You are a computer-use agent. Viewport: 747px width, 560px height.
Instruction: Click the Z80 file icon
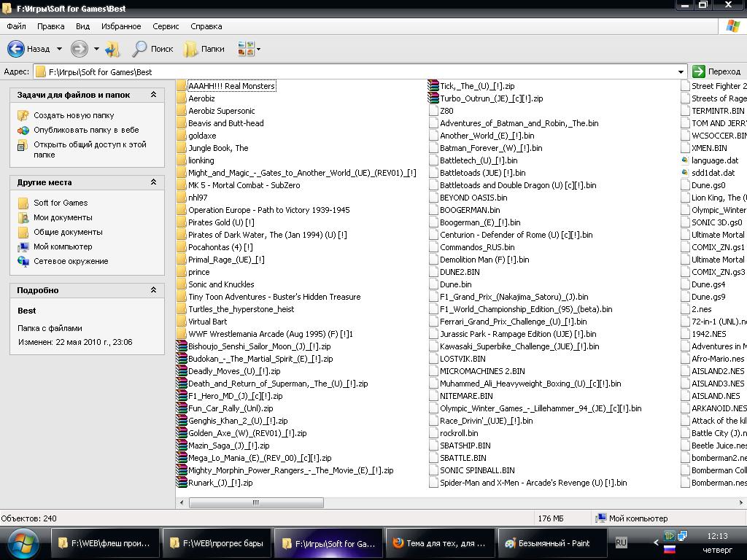tap(433, 111)
